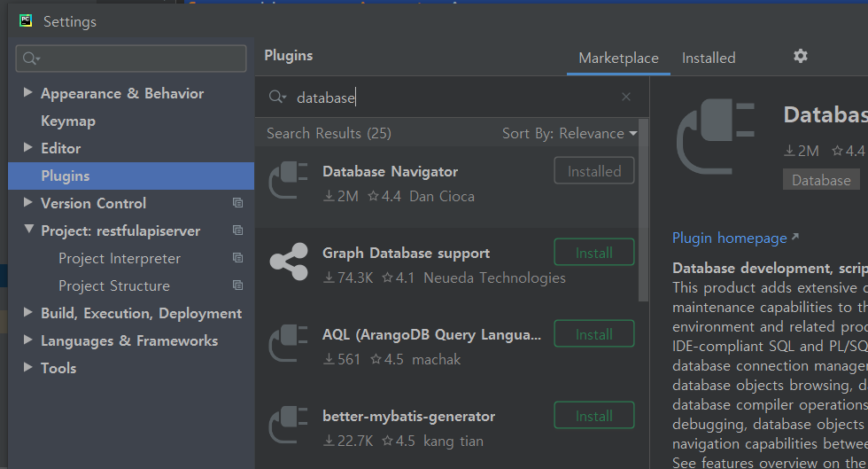Expand Build, Execution, Deployment arrow

(27, 312)
